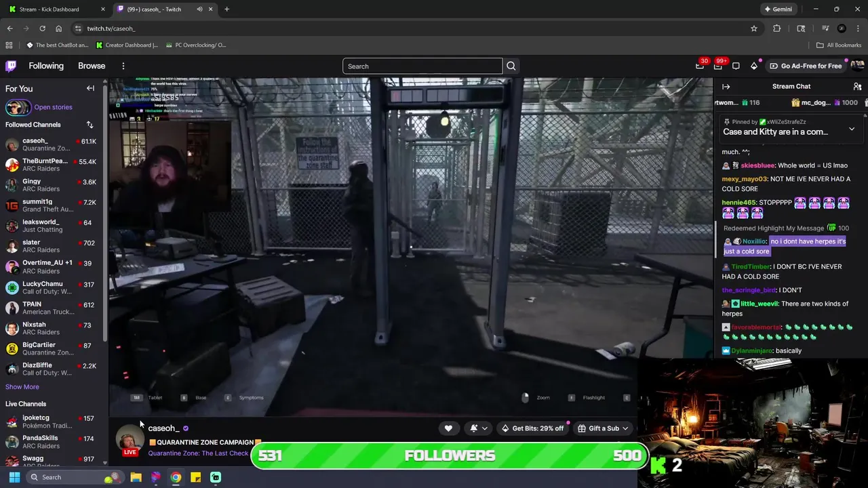
Task: Click Get Bits: 29% off button
Action: click(532, 428)
